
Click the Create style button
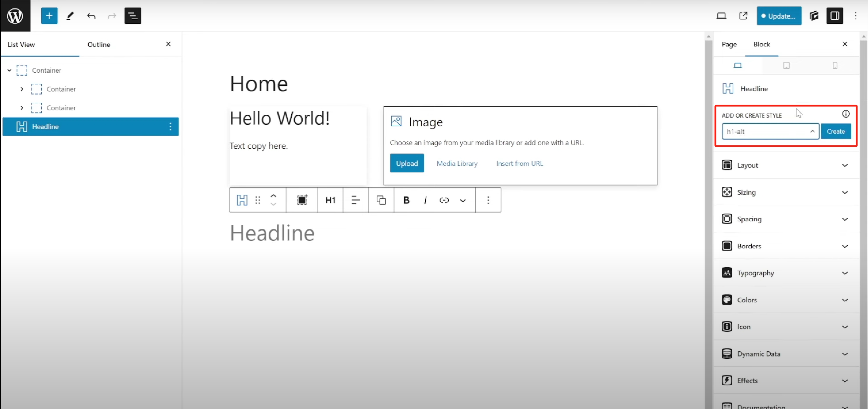click(x=836, y=131)
